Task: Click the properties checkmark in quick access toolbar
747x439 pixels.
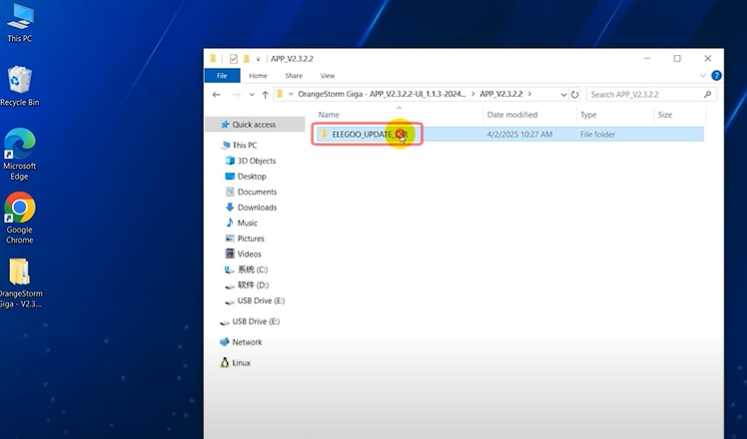Action: click(x=233, y=59)
